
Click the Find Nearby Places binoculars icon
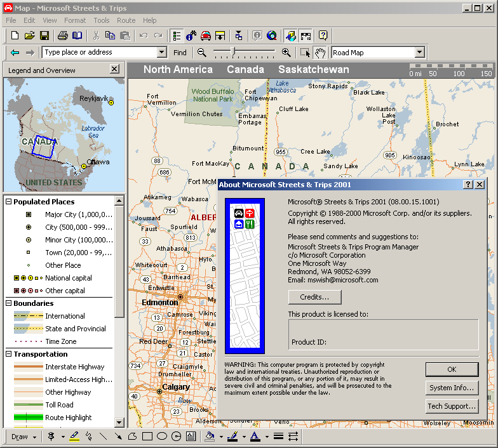(191, 36)
